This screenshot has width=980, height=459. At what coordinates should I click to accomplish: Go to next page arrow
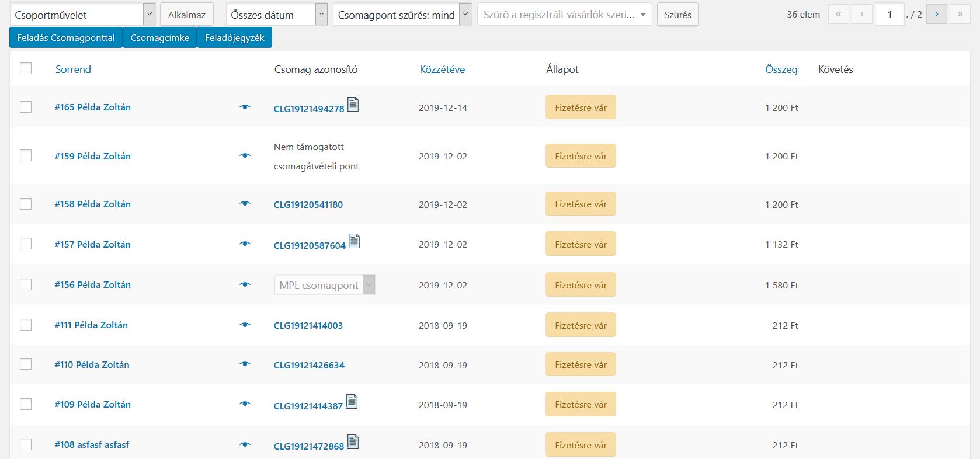[937, 15]
